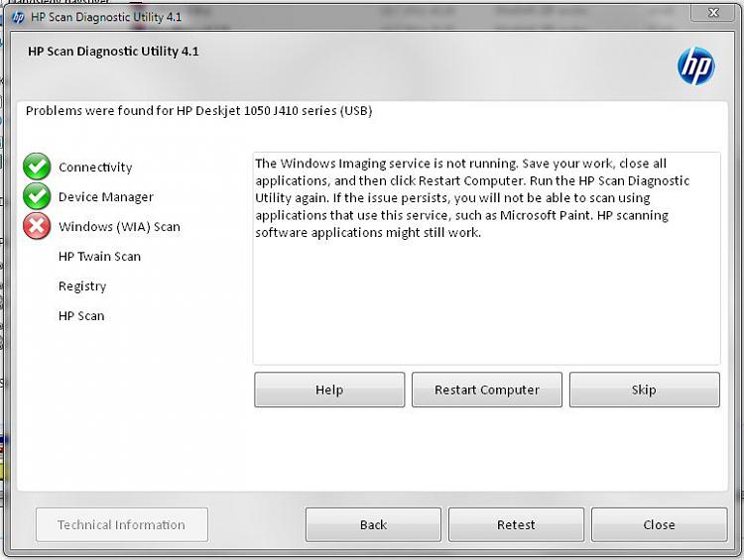The image size is (744, 560).
Task: Click the 'HP Scan Diagnostic Utility 4.1' heading
Action: [113, 52]
